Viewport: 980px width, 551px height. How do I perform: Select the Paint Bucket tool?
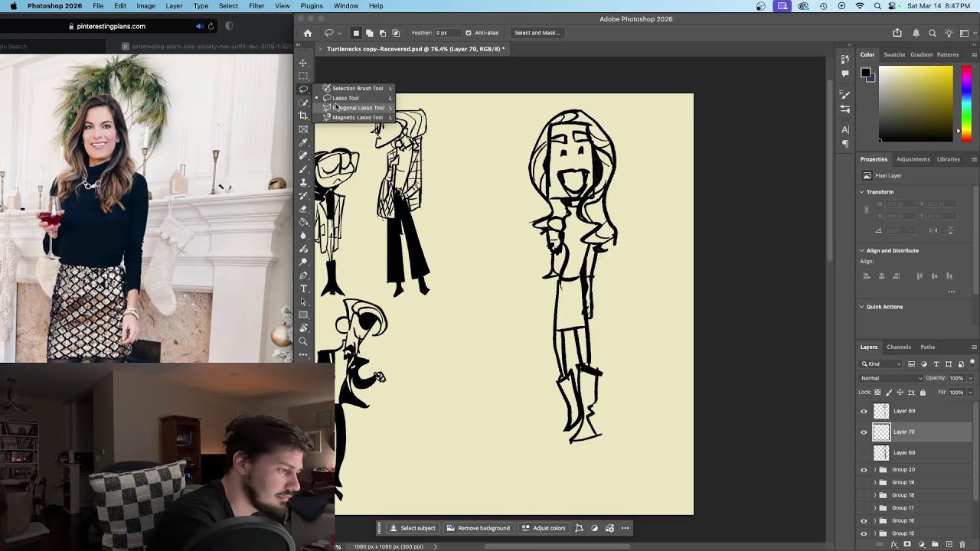point(303,222)
